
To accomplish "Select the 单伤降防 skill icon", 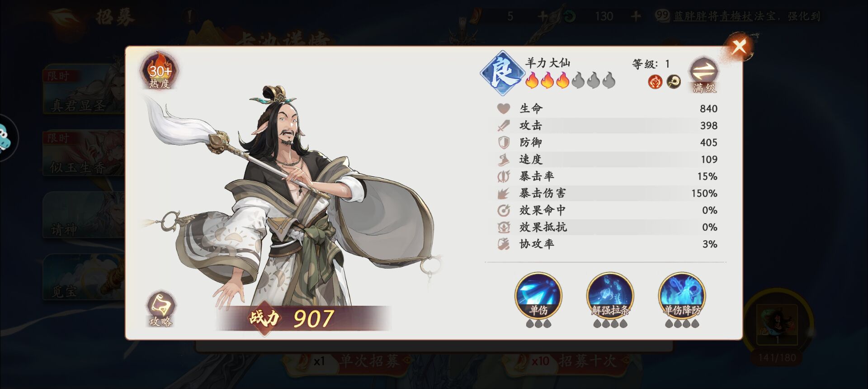I will point(682,295).
